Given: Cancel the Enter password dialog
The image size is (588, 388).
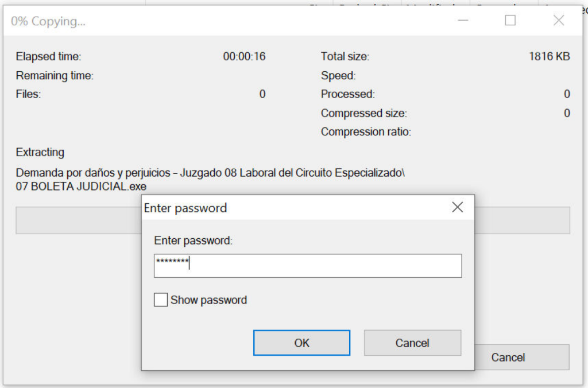Looking at the screenshot, I should pyautogui.click(x=412, y=343).
